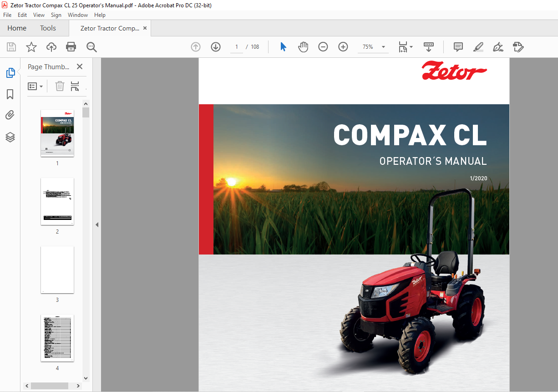
Task: Click the page break options icon in thumbnails panel
Action: (75, 86)
